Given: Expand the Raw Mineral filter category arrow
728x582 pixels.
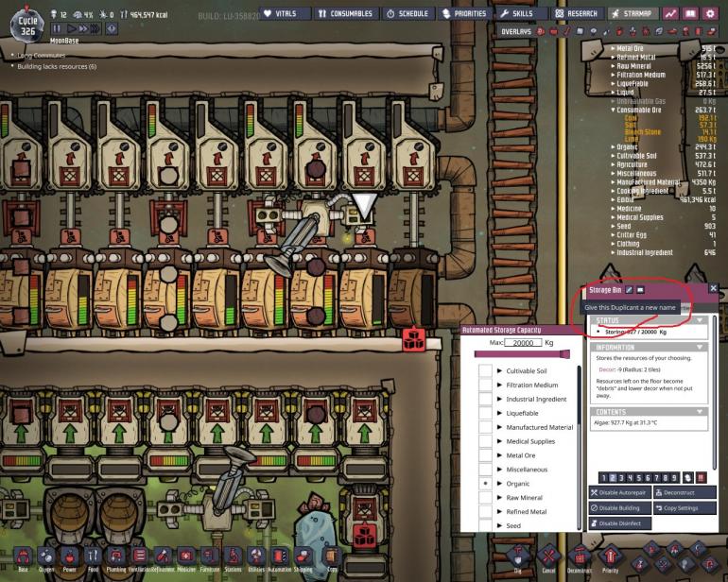Looking at the screenshot, I should (499, 497).
